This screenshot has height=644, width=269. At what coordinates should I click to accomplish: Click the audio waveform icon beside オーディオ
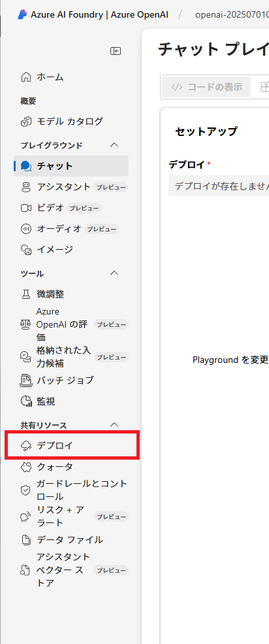click(26, 229)
